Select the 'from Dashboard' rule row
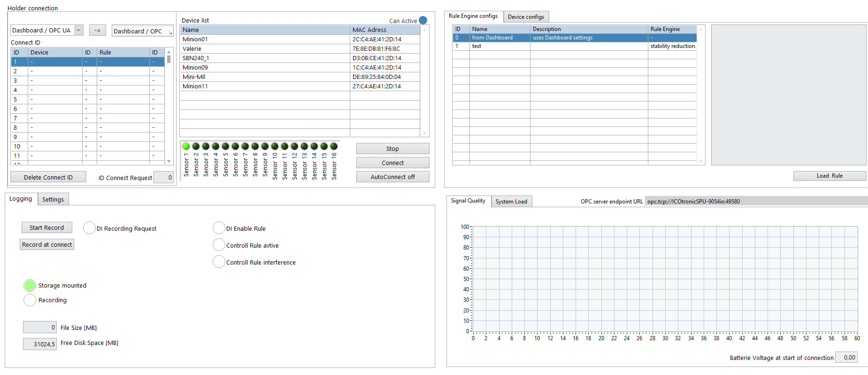The image size is (868, 375). pos(575,38)
